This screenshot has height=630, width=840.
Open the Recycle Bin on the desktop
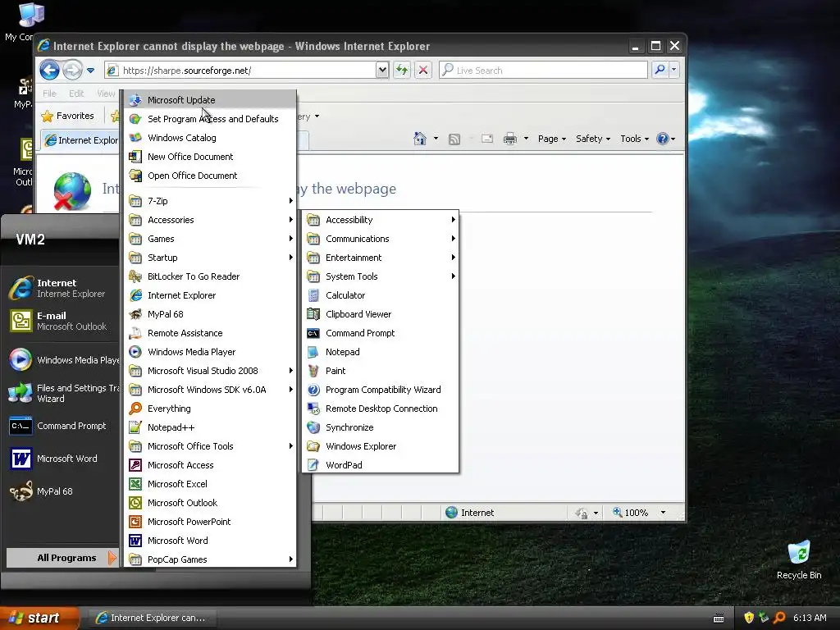(x=799, y=559)
